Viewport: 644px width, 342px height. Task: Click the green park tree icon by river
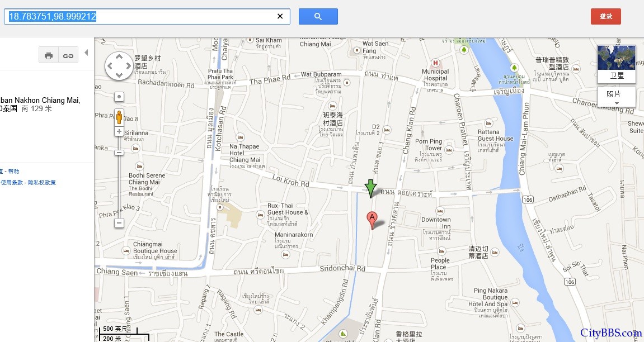[x=514, y=67]
